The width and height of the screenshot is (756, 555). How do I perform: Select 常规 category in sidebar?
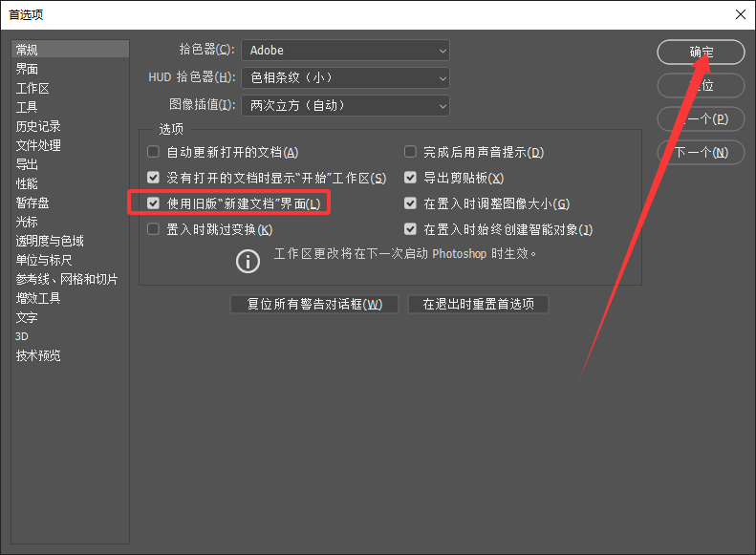[71, 50]
